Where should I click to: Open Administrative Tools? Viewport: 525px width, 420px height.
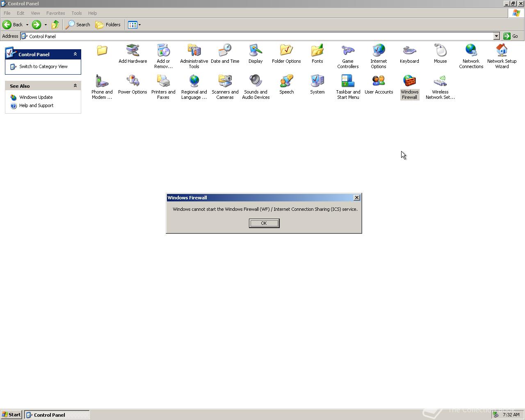coord(194,57)
